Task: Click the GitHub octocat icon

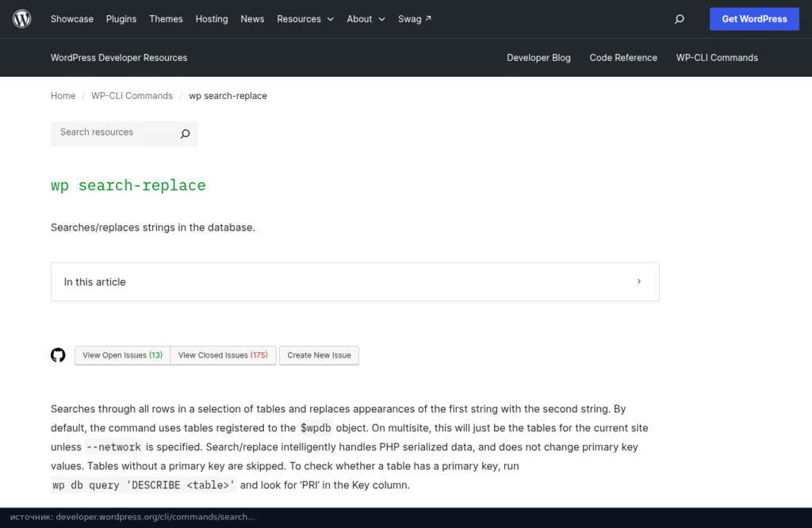Action: (58, 355)
